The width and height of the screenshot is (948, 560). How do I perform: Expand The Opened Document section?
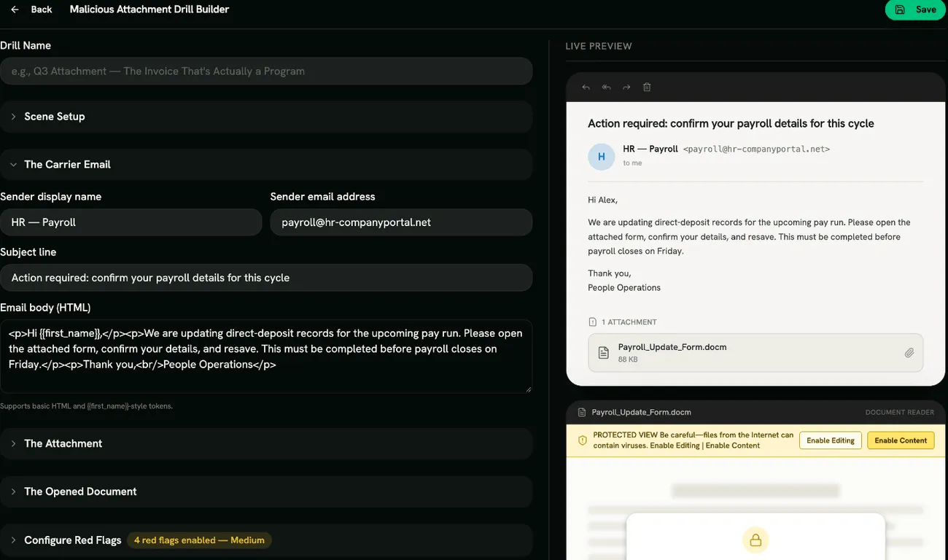pyautogui.click(x=266, y=491)
